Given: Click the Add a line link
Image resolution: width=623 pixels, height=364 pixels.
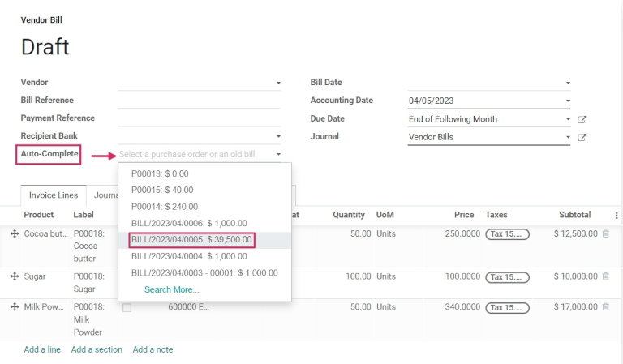Looking at the screenshot, I should (x=42, y=349).
